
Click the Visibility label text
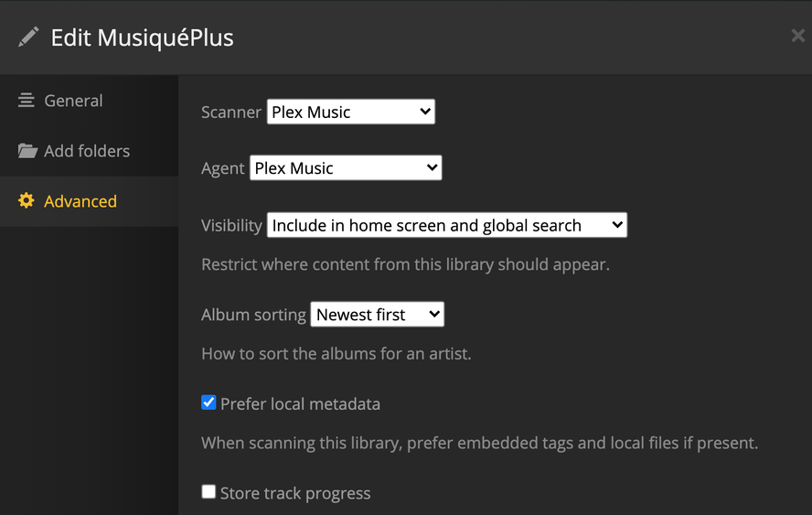(x=231, y=225)
